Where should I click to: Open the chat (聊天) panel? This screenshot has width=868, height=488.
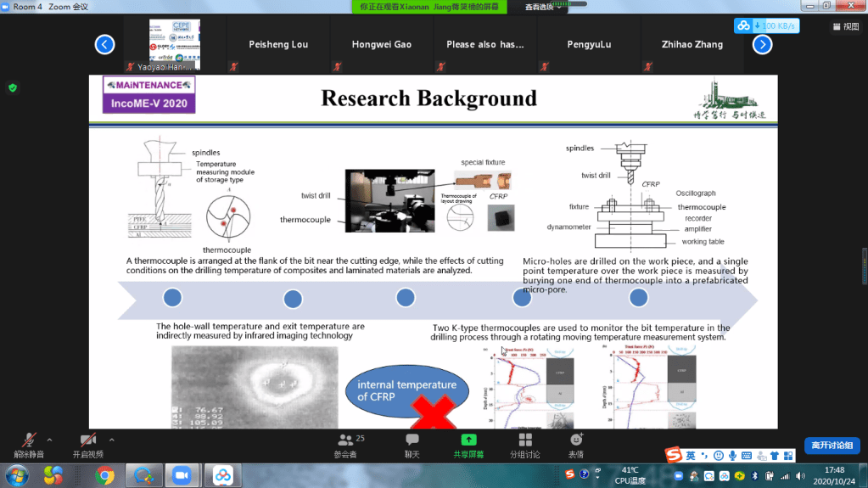pos(412,445)
